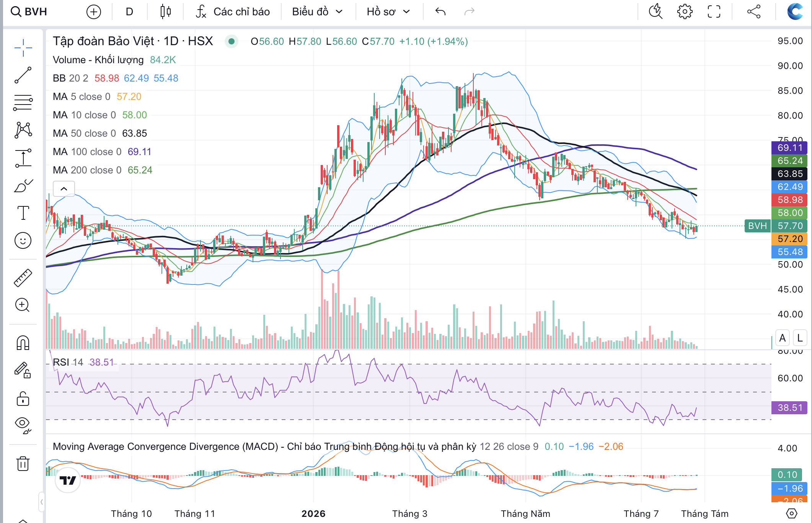The width and height of the screenshot is (812, 523).
Task: Open the Biểu đồ dropdown
Action: click(x=317, y=12)
